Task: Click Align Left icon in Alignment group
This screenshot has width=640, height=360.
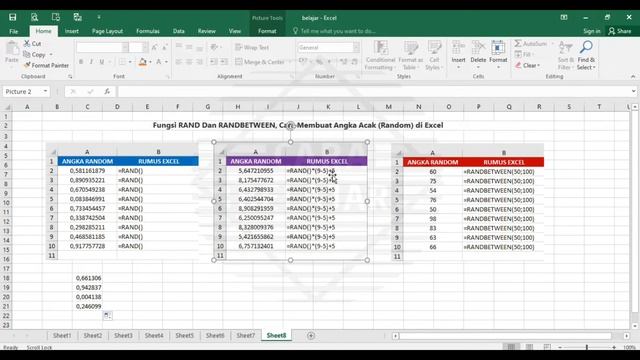Action: (179, 62)
